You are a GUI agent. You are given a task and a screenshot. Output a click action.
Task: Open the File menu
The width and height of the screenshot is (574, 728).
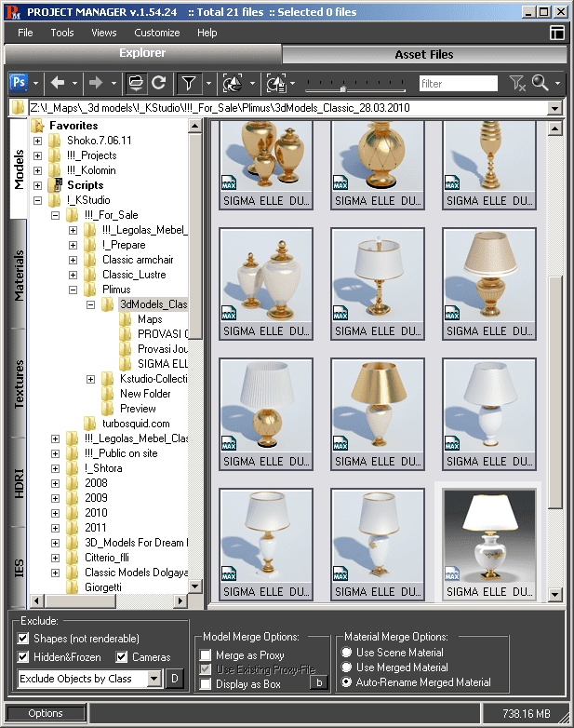point(25,33)
